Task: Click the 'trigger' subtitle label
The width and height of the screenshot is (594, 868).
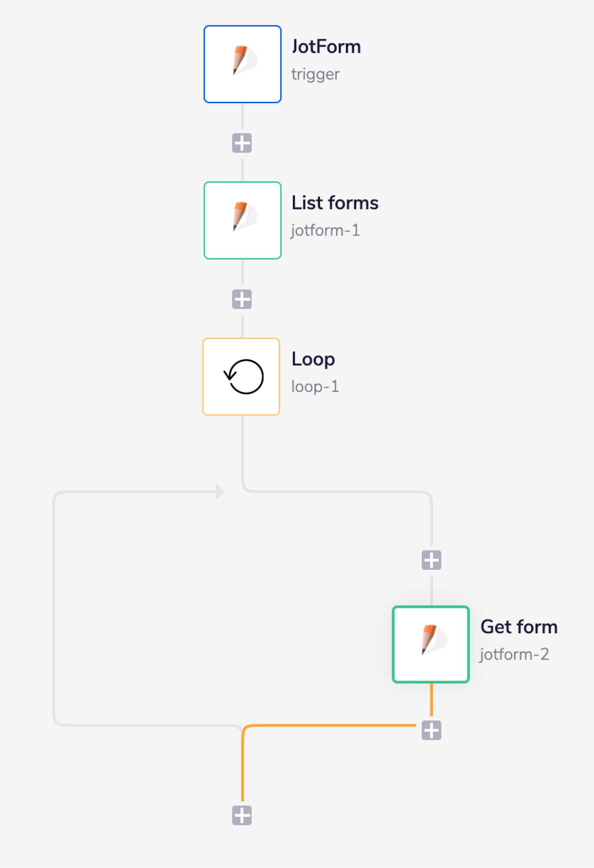Action: tap(315, 74)
